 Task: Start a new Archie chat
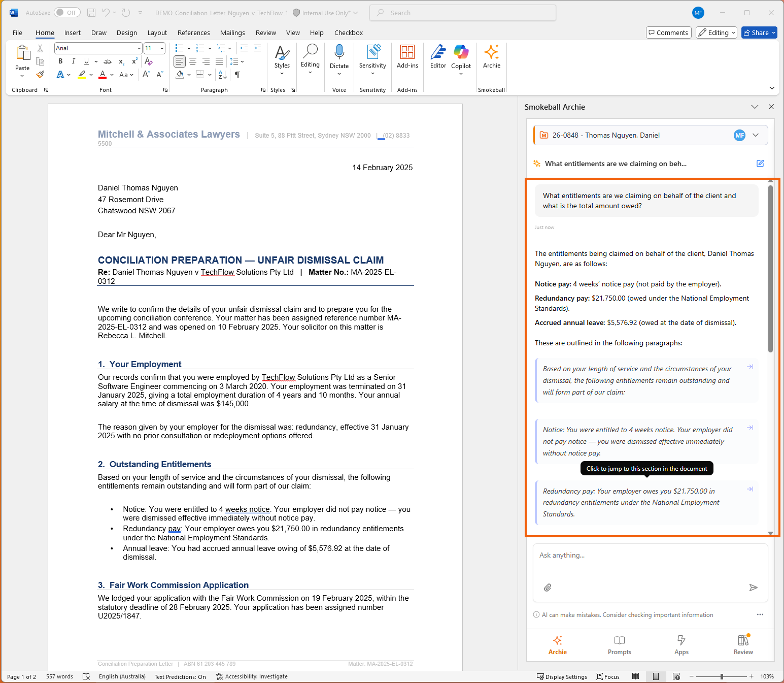pyautogui.click(x=760, y=164)
